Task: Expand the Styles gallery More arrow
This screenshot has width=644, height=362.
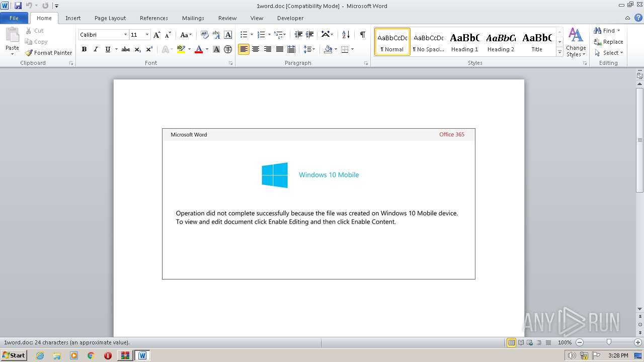Action: click(559, 52)
